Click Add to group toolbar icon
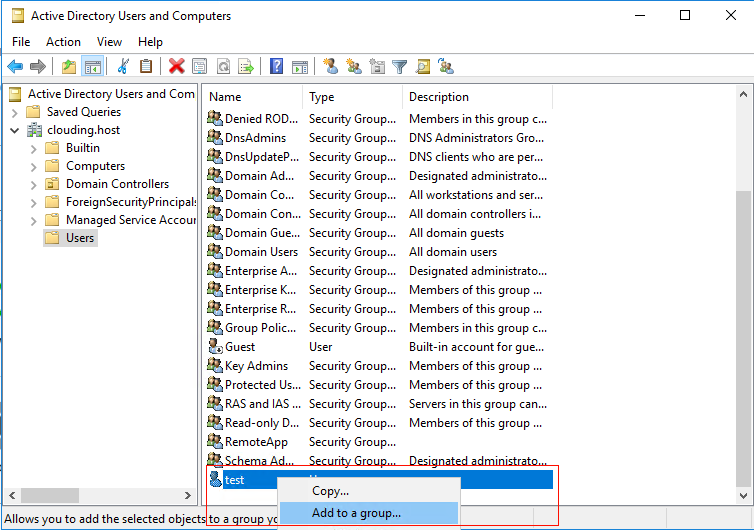 (446, 66)
